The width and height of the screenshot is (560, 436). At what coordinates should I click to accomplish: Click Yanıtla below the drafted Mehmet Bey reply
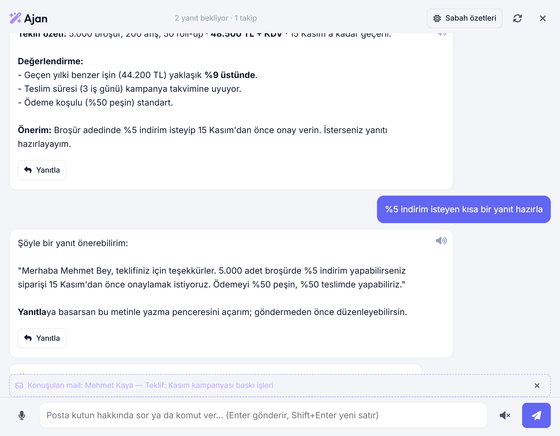click(42, 338)
